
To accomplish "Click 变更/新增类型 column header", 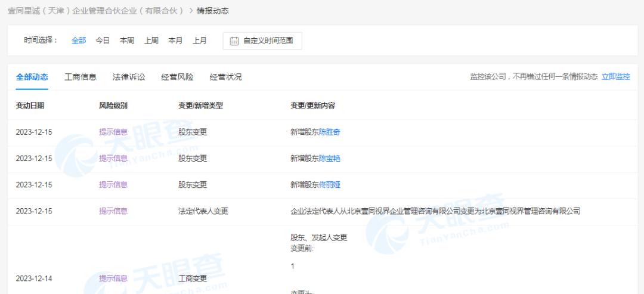I will point(200,106).
